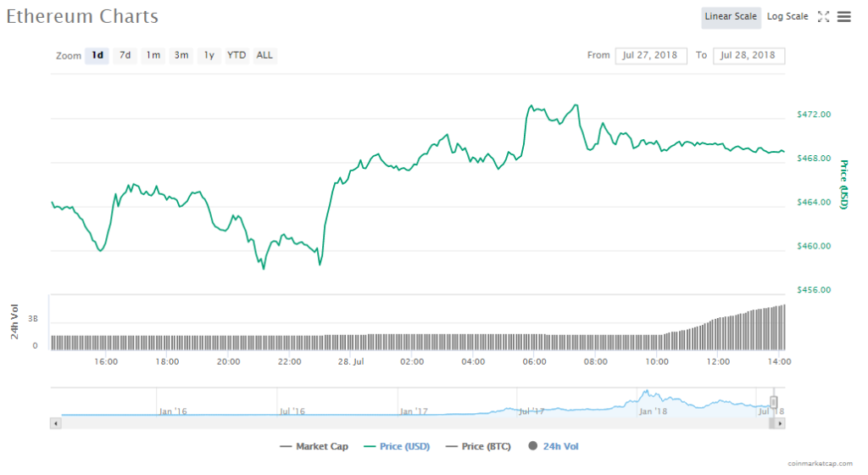Image resolution: width=868 pixels, height=475 pixels.
Task: Show ALL historical data
Action: click(x=264, y=56)
